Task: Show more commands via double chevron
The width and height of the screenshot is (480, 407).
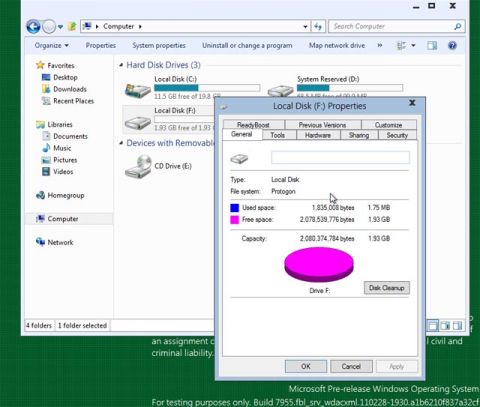Action: coord(380,45)
